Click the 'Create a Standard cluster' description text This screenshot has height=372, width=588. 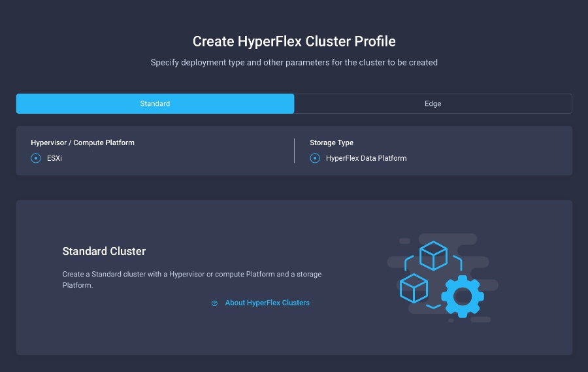(x=191, y=279)
